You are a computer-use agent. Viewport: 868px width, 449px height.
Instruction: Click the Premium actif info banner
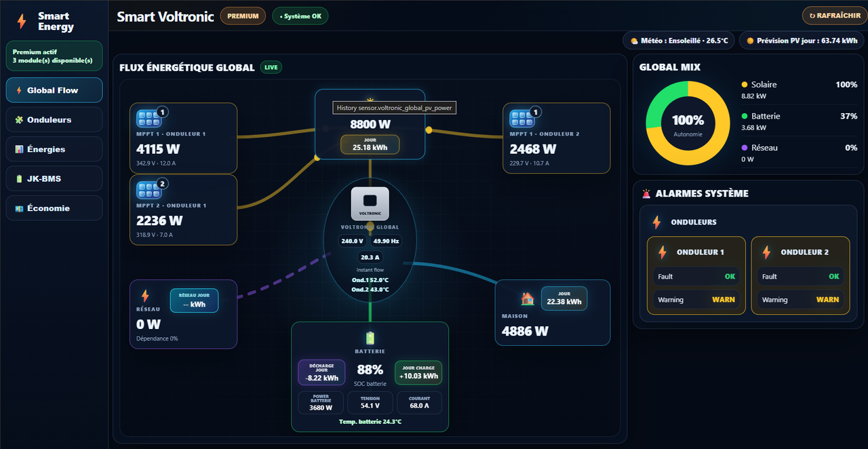pos(54,56)
